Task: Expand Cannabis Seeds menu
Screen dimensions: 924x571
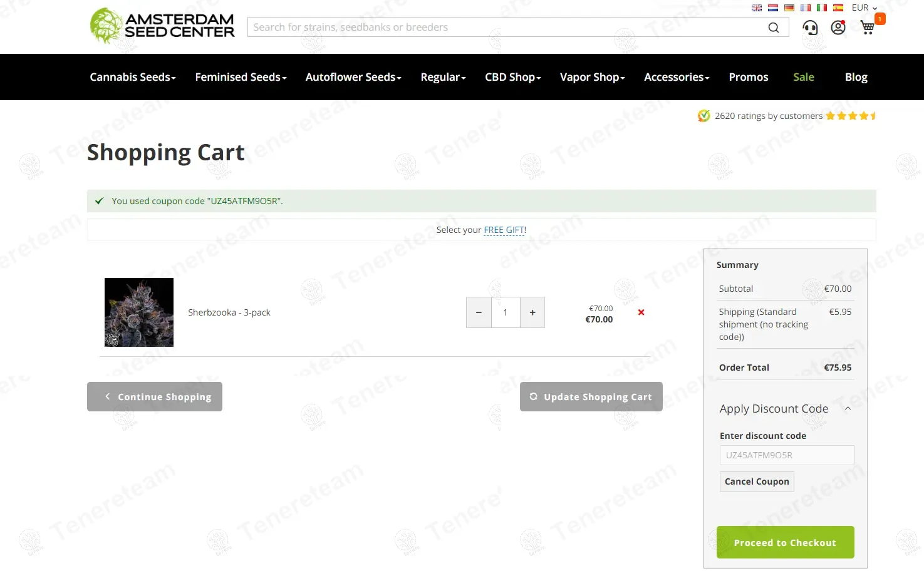Action: (133, 77)
